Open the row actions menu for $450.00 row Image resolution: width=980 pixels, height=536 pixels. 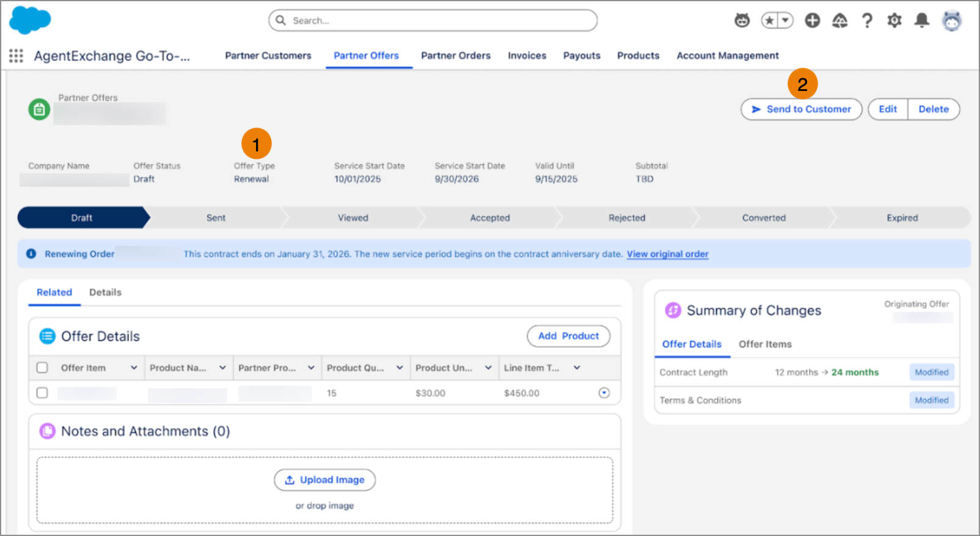604,393
